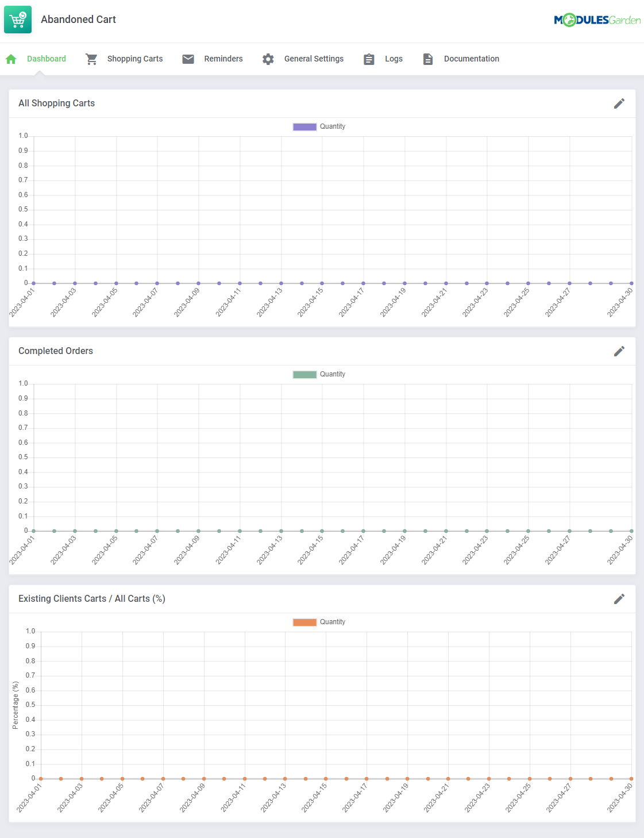Click the Documentation file icon
The image size is (644, 838).
pos(428,59)
